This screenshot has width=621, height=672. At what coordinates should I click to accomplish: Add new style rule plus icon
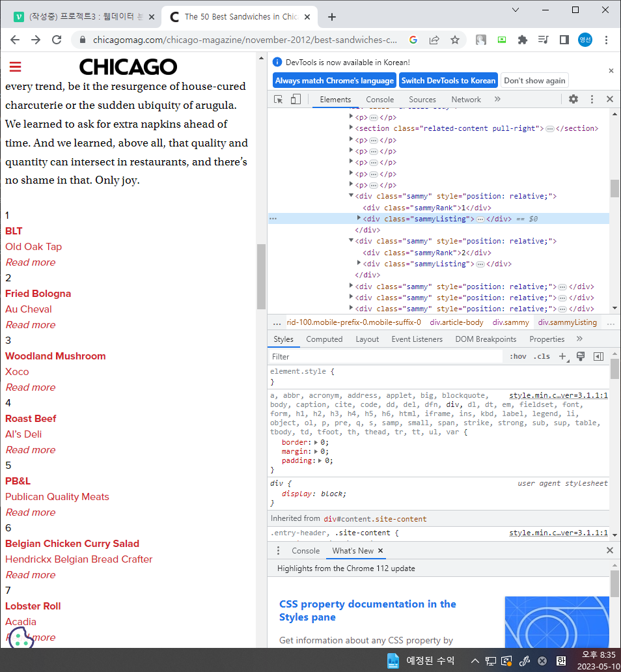point(562,356)
